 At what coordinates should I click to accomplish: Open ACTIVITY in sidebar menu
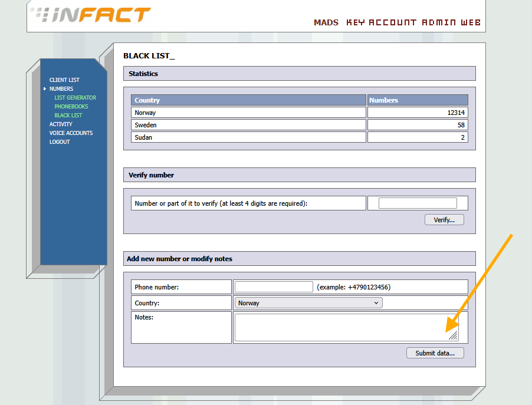pos(61,124)
